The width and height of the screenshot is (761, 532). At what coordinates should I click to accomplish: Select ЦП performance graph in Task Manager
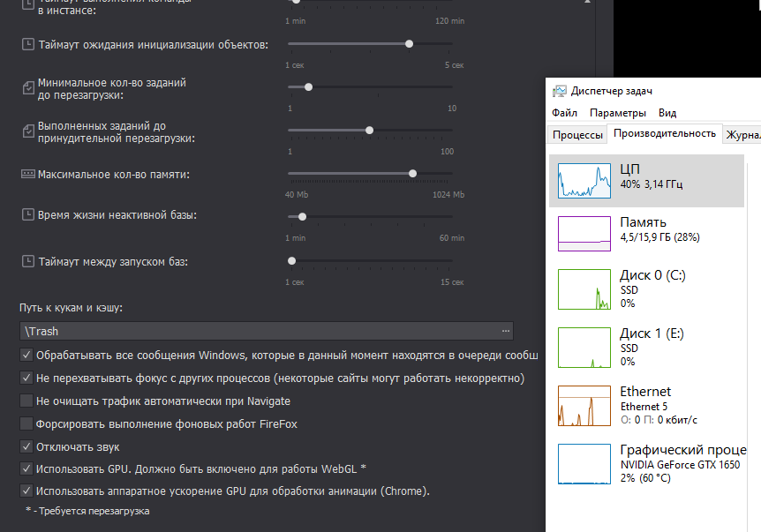click(584, 180)
